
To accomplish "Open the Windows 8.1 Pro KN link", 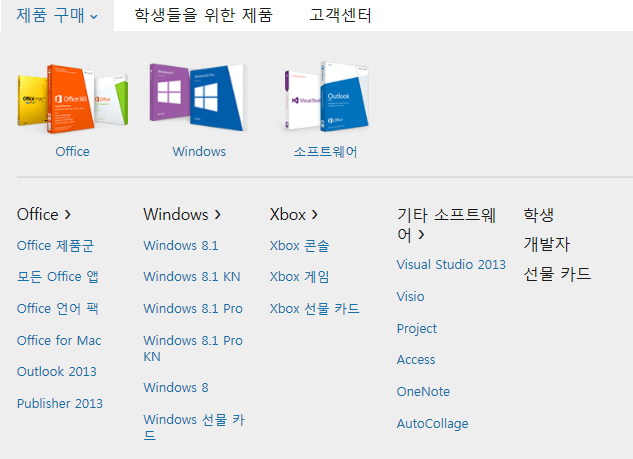I will pos(193,348).
